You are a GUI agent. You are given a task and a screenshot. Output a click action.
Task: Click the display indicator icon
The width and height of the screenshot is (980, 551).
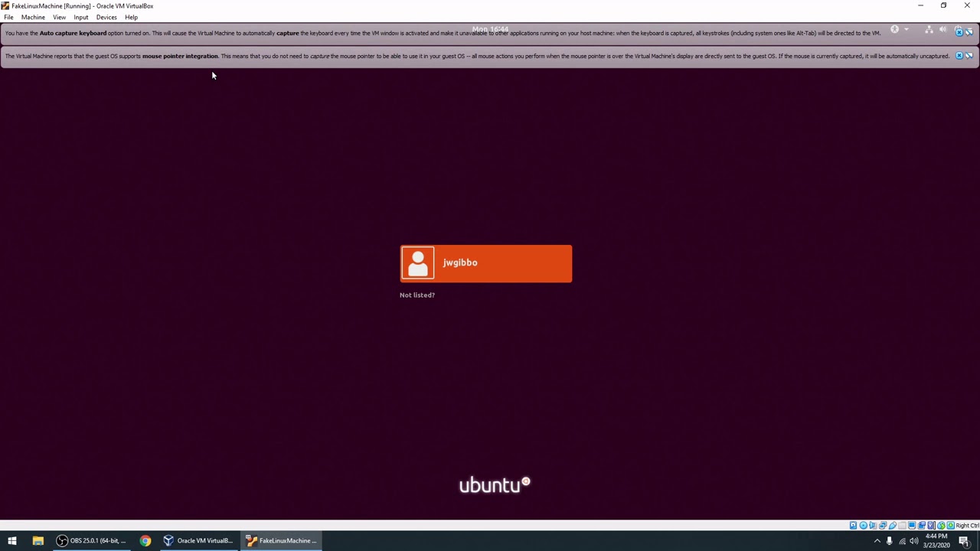pos(912,525)
